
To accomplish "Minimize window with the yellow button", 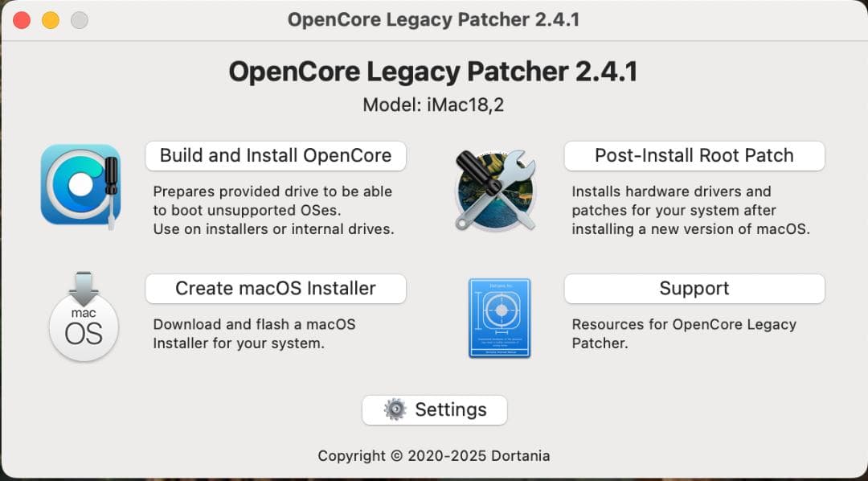I will tap(51, 20).
